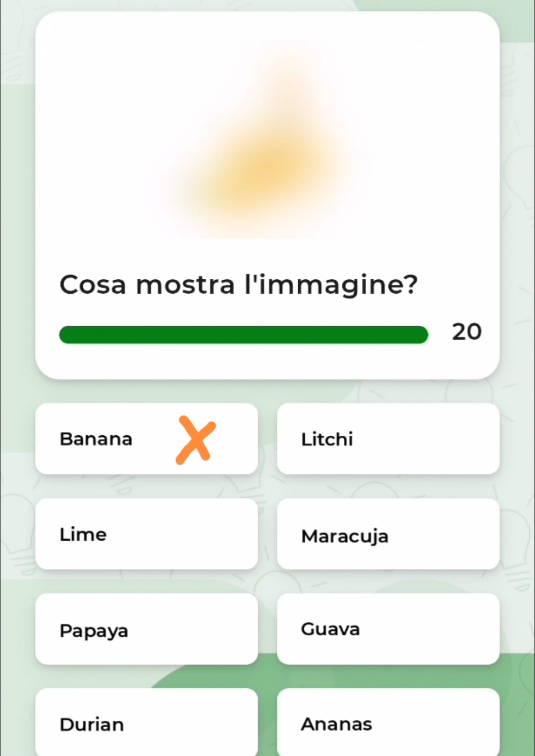This screenshot has width=535, height=756.
Task: Choose the Guava answer button
Action: pos(388,629)
